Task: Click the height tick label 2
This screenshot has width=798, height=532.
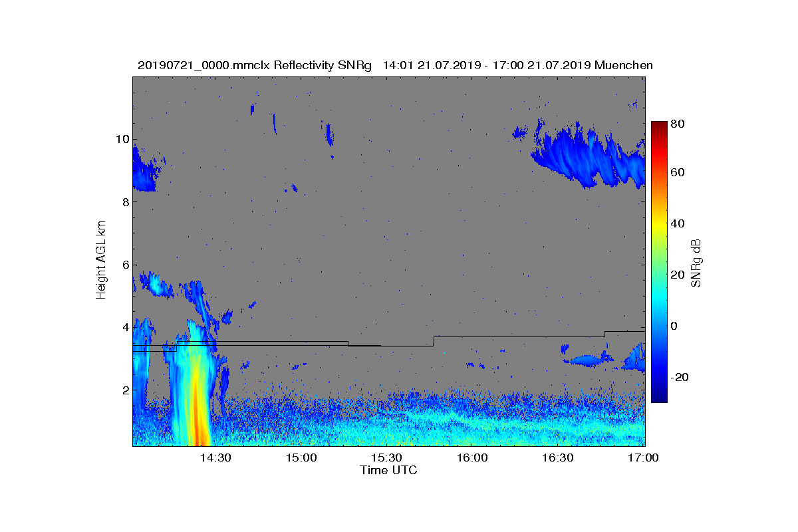Action: [124, 390]
